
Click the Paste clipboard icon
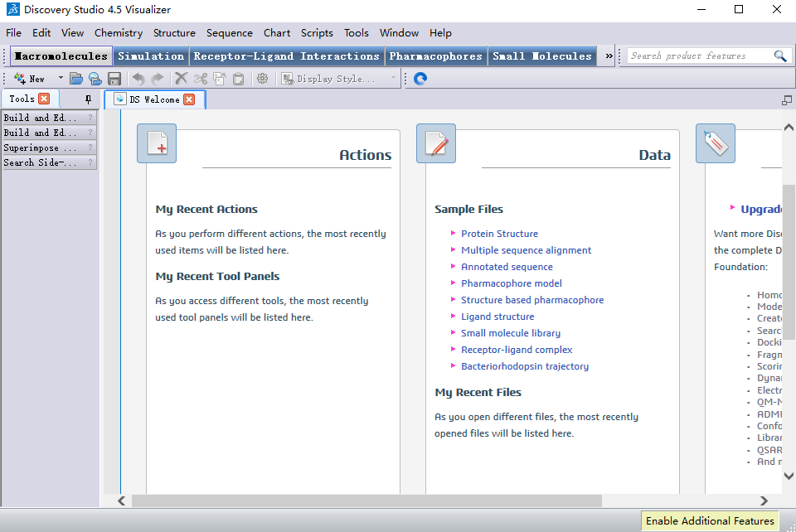[238, 79]
